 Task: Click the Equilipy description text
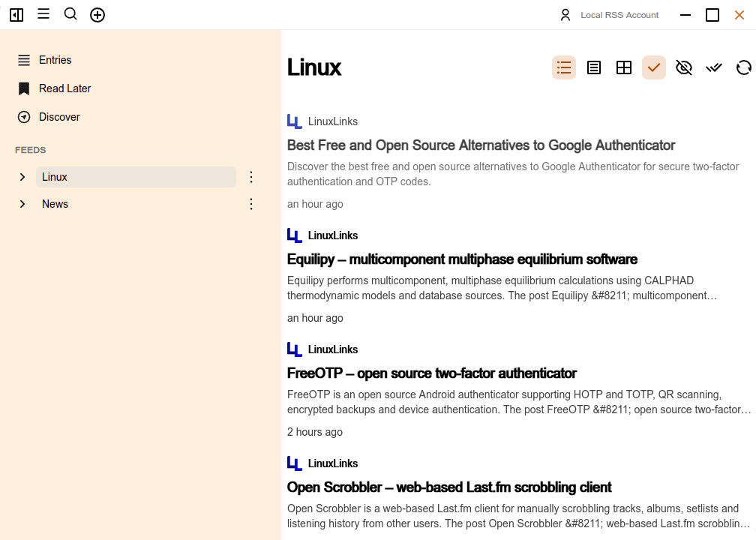click(x=502, y=288)
